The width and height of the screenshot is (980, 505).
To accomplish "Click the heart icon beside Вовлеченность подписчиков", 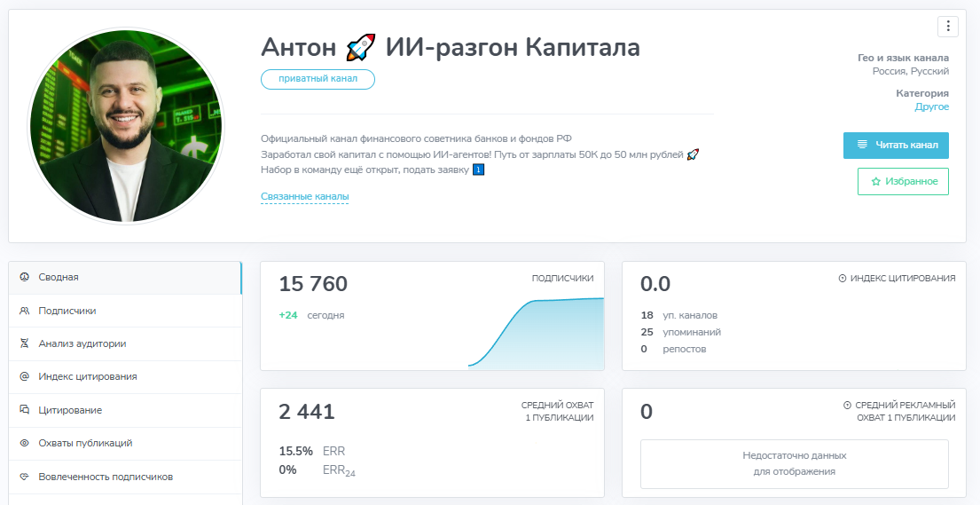I will [x=24, y=477].
